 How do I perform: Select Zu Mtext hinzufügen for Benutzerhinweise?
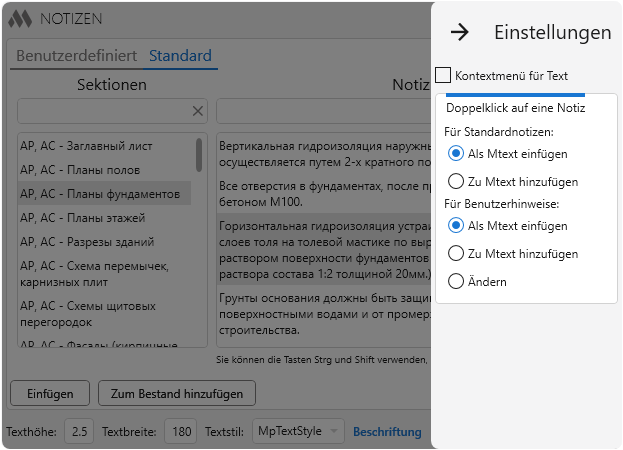(456, 254)
